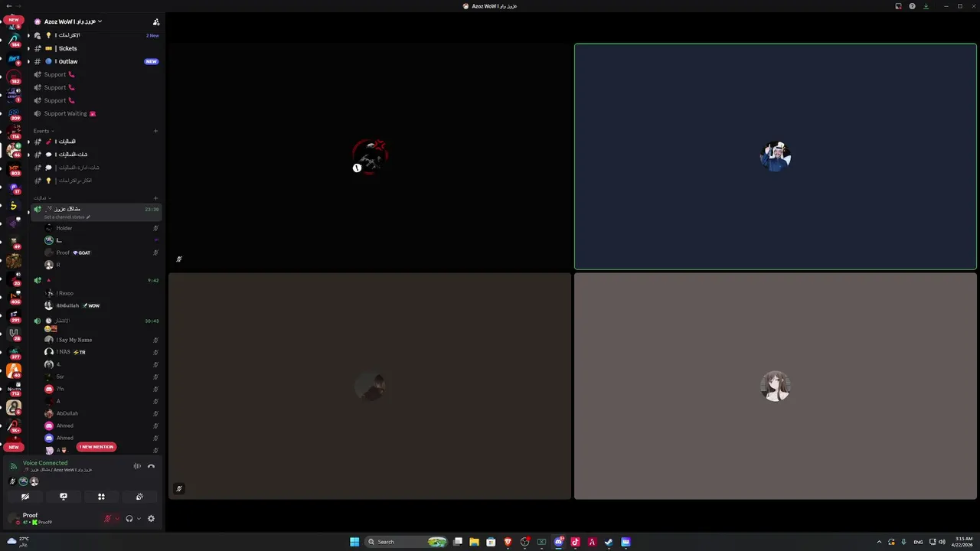The height and width of the screenshot is (551, 980).
Task: Select user Holder in voice list
Action: click(x=102, y=228)
